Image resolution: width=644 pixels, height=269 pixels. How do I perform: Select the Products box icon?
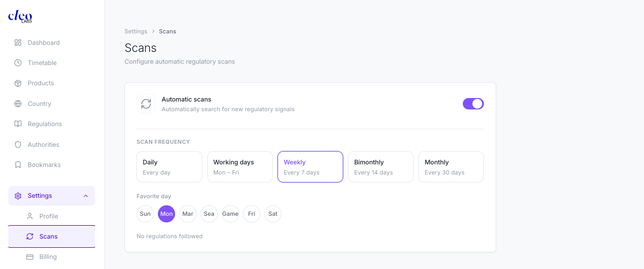click(18, 83)
